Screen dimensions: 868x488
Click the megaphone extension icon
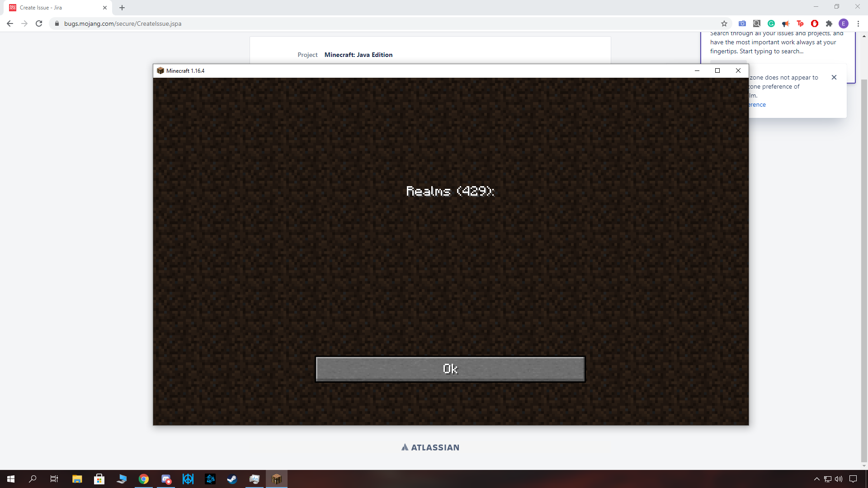[x=786, y=23]
